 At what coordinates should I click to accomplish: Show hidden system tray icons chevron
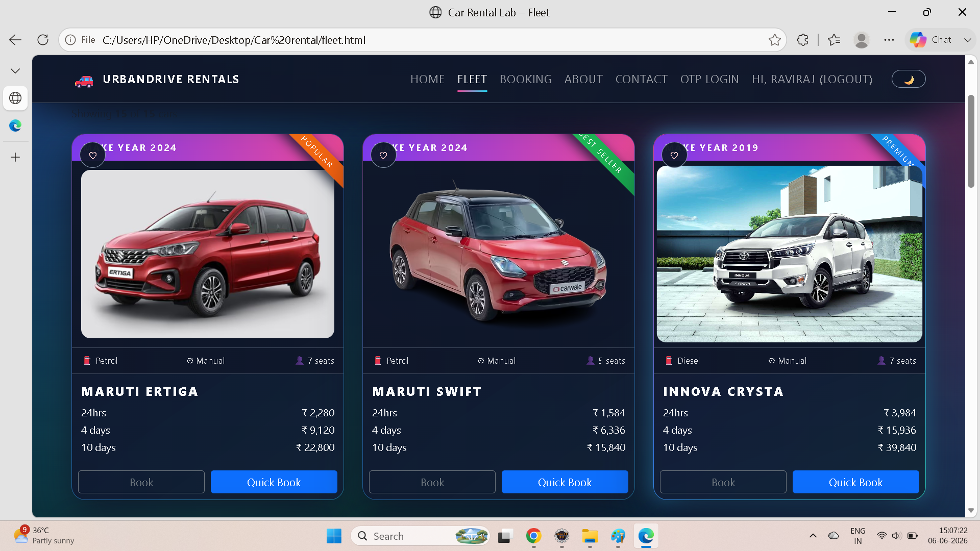[813, 536]
